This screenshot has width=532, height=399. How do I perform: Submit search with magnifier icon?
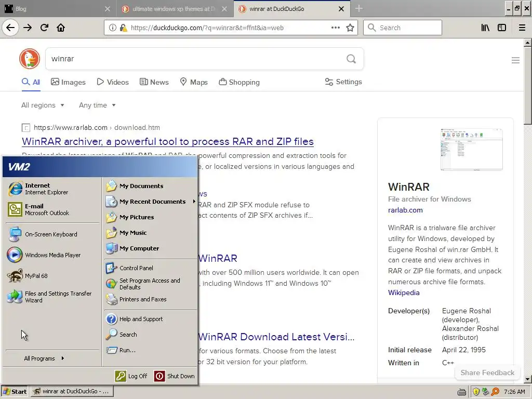click(351, 59)
